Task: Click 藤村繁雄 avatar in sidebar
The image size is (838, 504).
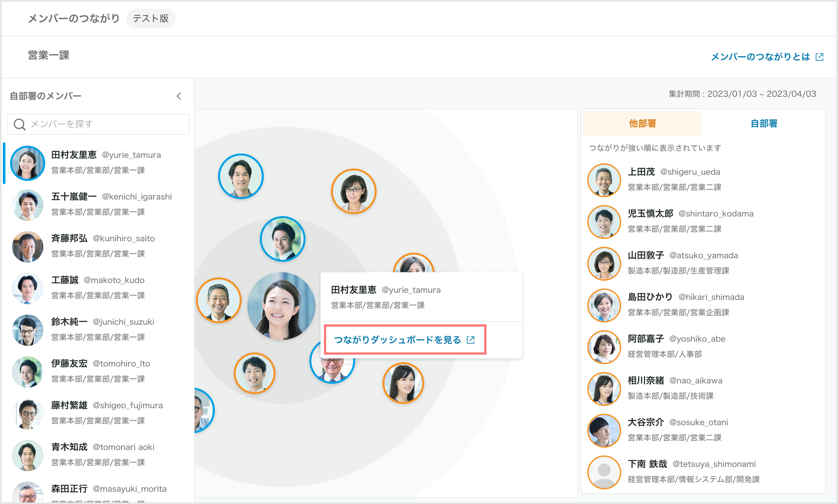Action: 28,414
